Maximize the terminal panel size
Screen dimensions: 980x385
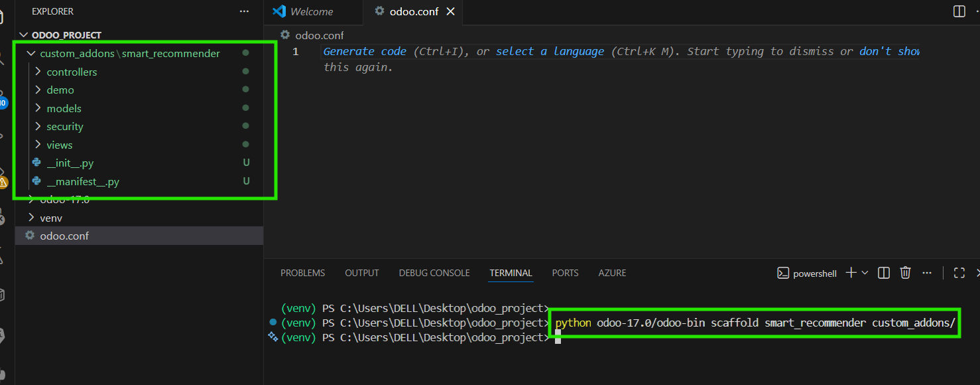pyautogui.click(x=959, y=273)
